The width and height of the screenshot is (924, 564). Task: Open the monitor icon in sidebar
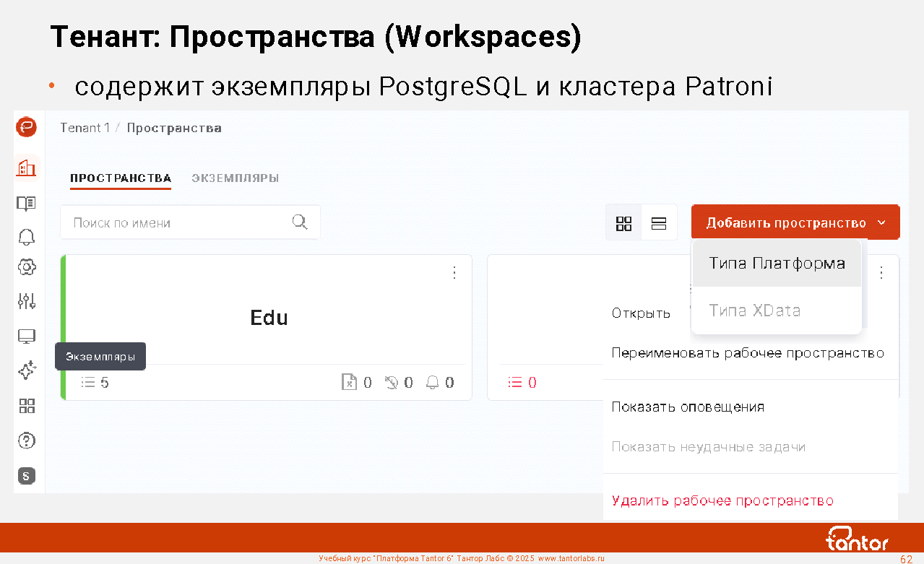27,337
